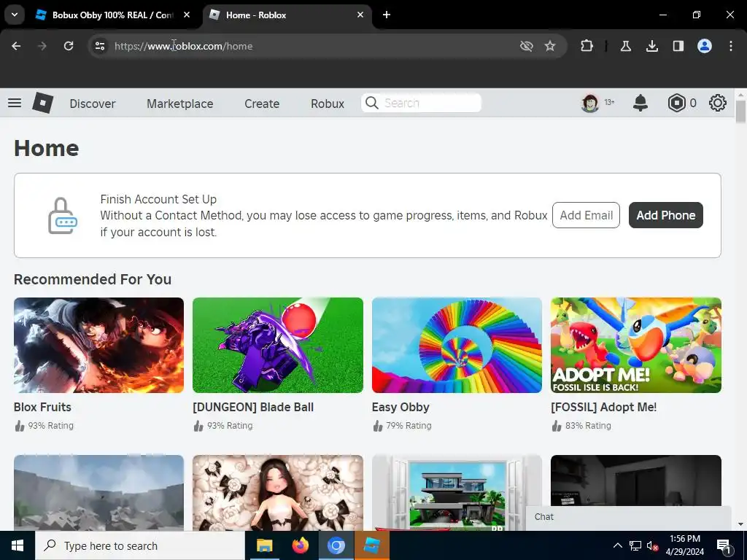Image resolution: width=747 pixels, height=560 pixels.
Task: Open the browser extensions puzzle icon
Action: [x=587, y=46]
